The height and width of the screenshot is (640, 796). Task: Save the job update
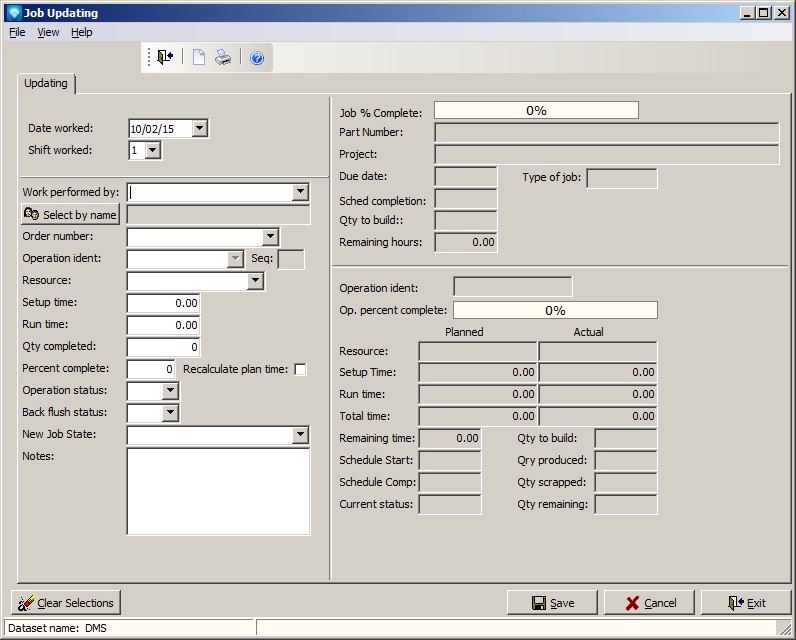pyautogui.click(x=552, y=603)
